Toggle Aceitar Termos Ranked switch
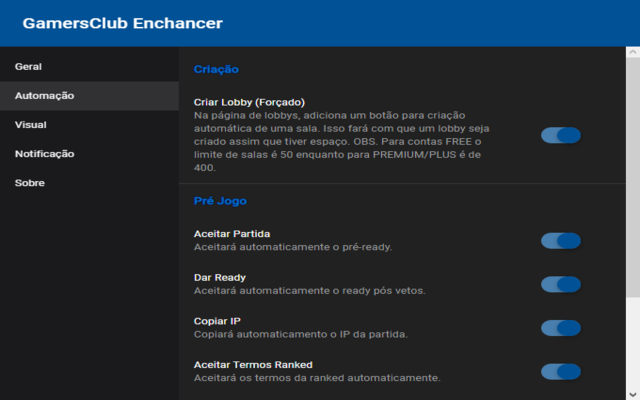This screenshot has height=400, width=640. pos(561,372)
